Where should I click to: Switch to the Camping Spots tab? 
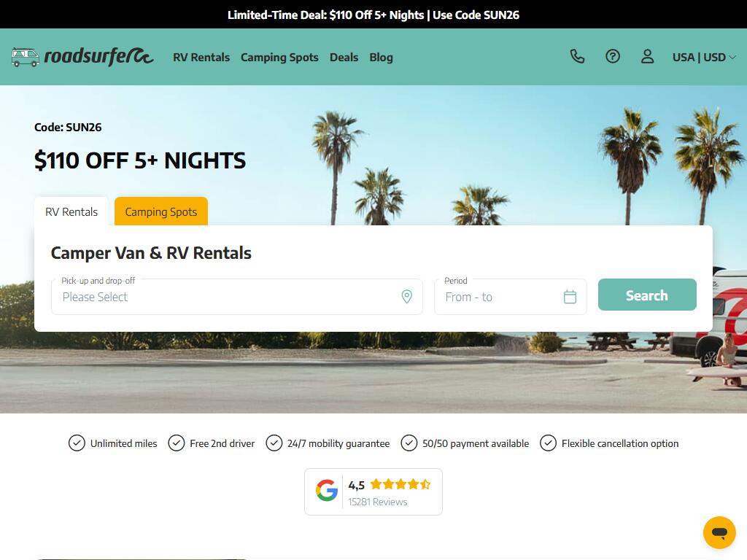161,211
